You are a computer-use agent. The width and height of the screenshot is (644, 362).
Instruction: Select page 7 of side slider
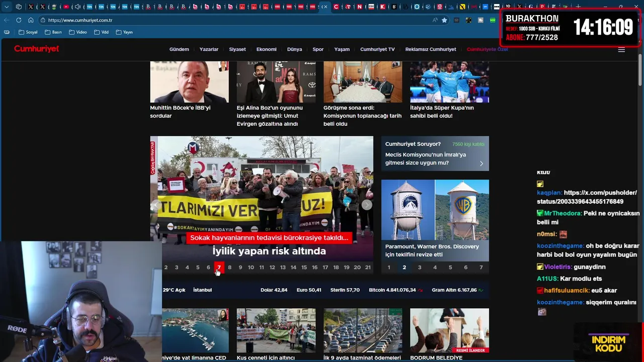[x=481, y=267]
